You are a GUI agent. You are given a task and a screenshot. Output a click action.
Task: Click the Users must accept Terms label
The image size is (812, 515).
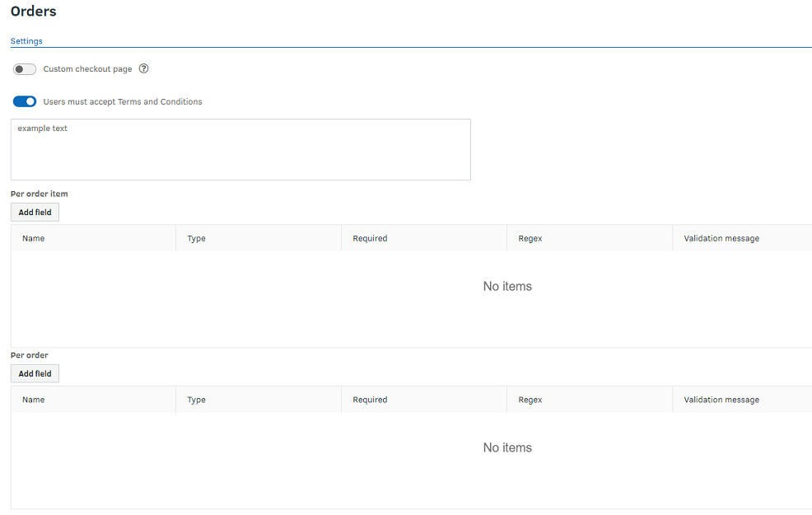[123, 101]
